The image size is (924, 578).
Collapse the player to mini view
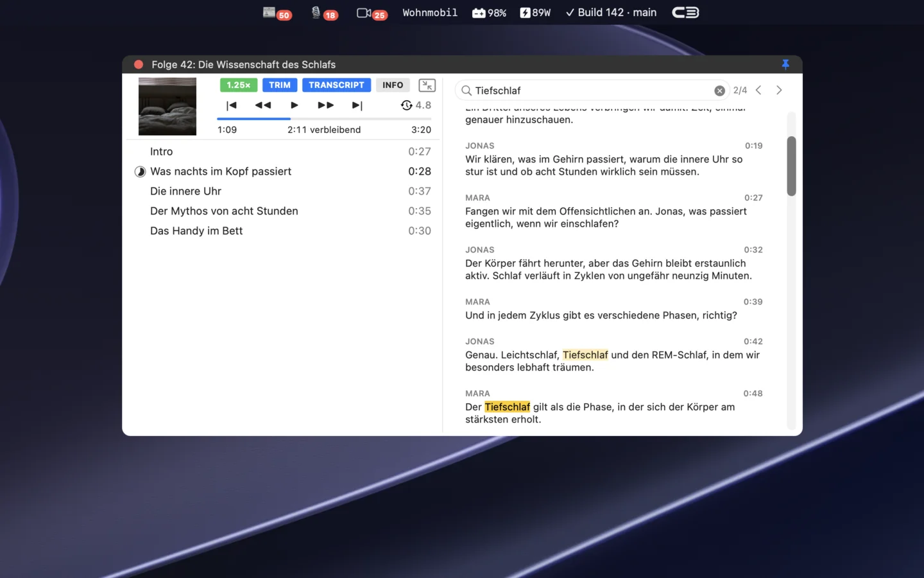tap(427, 85)
